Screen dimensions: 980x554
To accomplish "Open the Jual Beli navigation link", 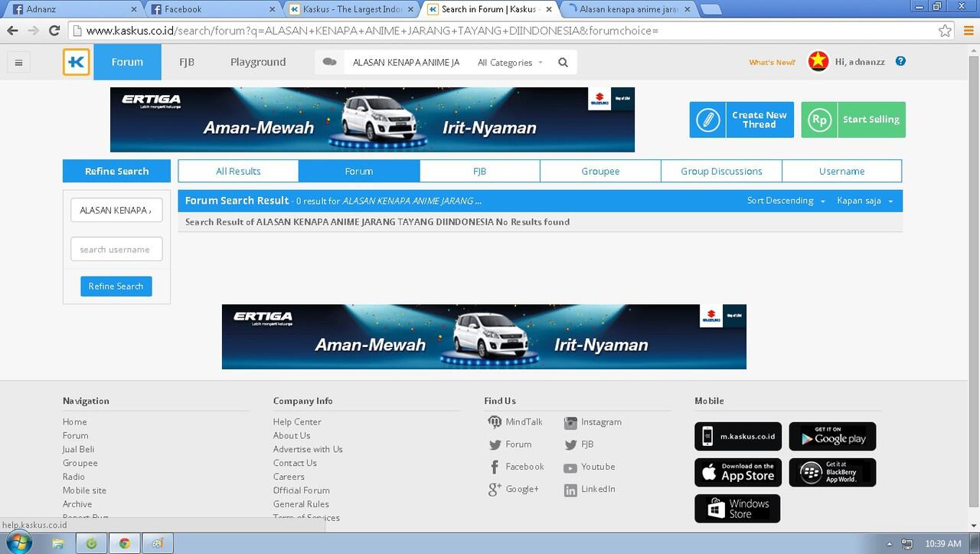I will [x=78, y=449].
